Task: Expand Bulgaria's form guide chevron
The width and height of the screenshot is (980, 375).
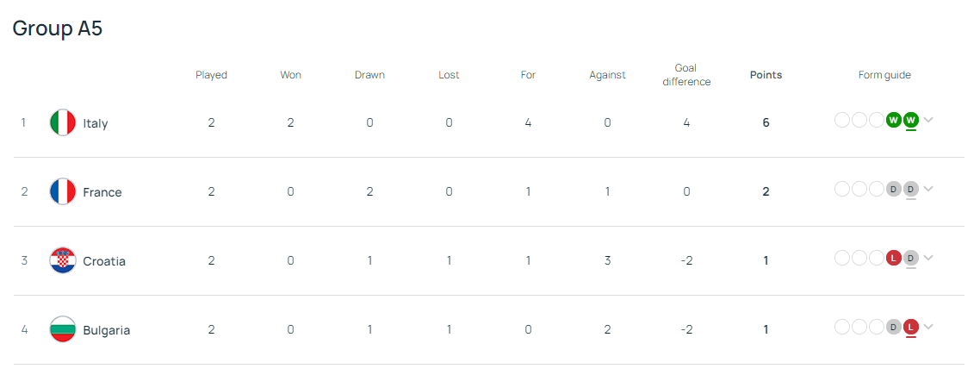Action: pyautogui.click(x=928, y=327)
